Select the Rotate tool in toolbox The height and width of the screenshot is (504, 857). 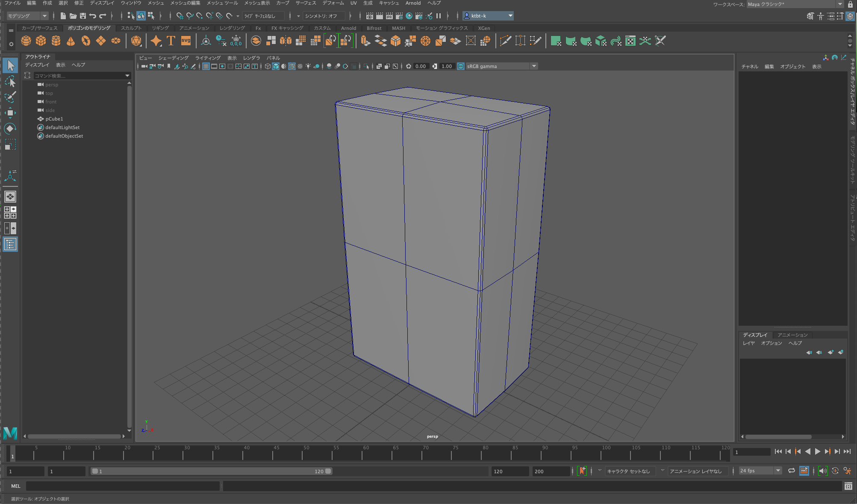pyautogui.click(x=10, y=129)
